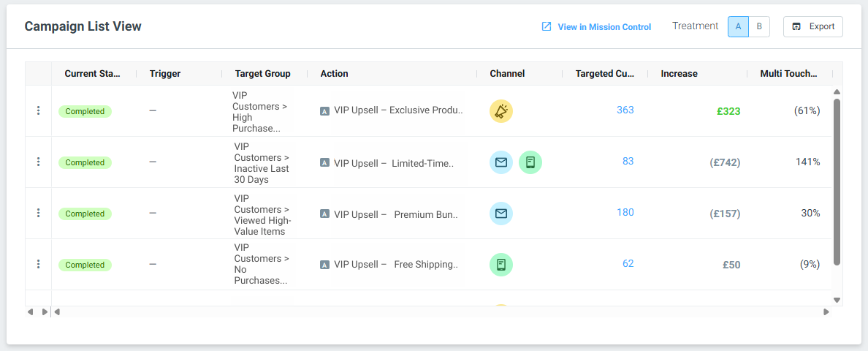Click the increase value (£742)

point(726,162)
